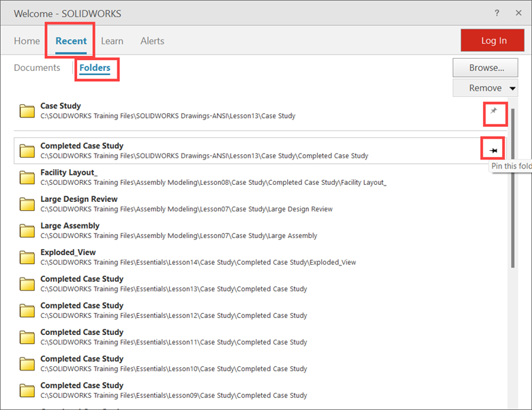Click the Browse... button
The image size is (532, 410).
[x=485, y=68]
